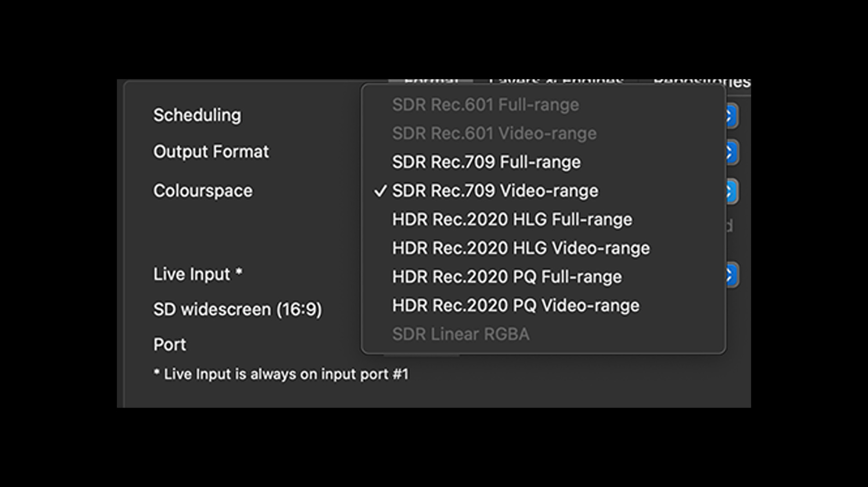Choose SDR Rec.601 Video-range entry
The width and height of the screenshot is (868, 487).
494,133
